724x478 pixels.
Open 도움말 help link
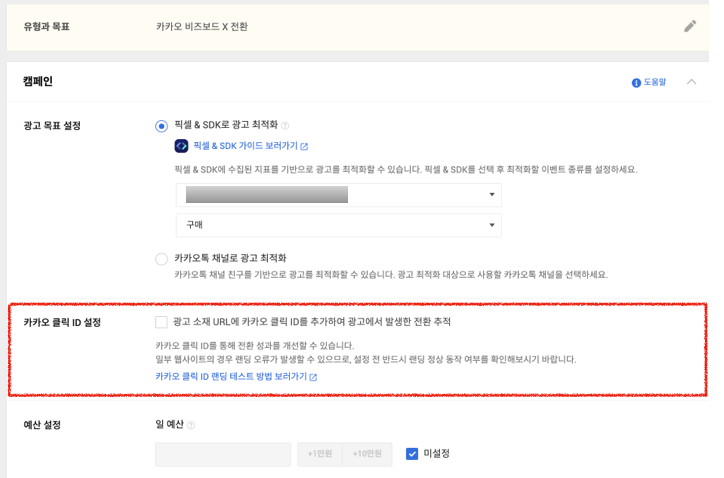tap(655, 82)
